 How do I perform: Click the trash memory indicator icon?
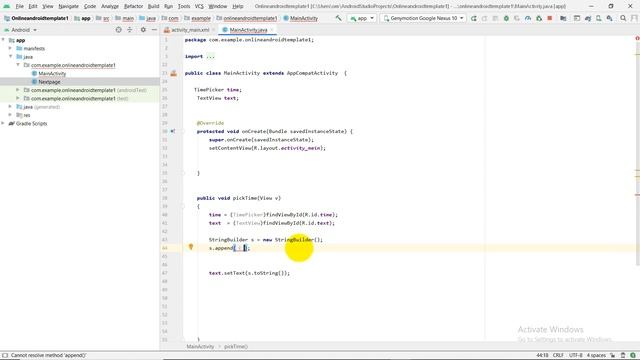click(623, 356)
